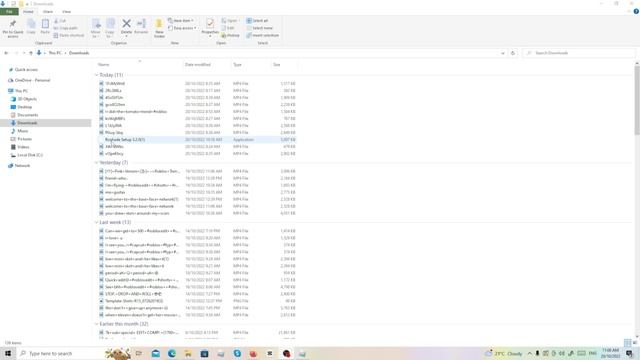Click Cut in the Clipboard group
Viewport: 640px width, 360px height.
tap(60, 21)
